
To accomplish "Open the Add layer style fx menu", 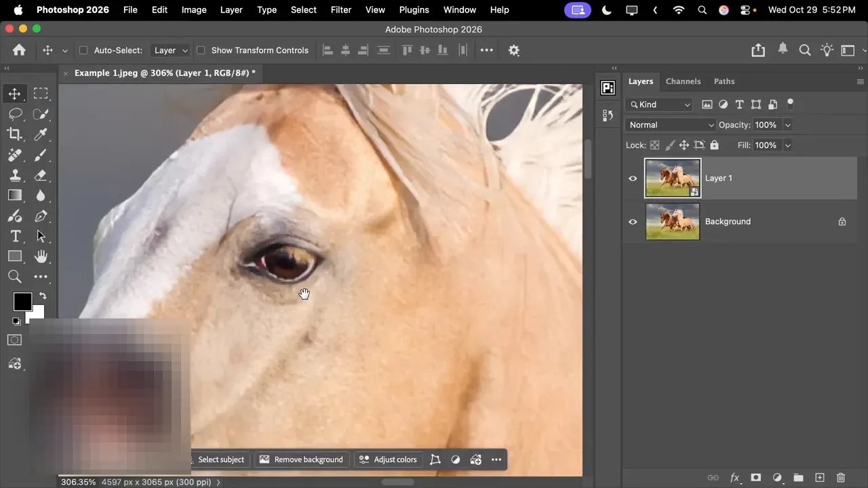I will point(734,477).
